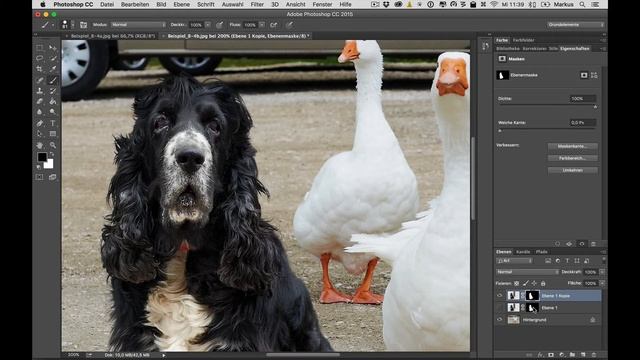
Task: Select the Zoom tool
Action: 53,145
